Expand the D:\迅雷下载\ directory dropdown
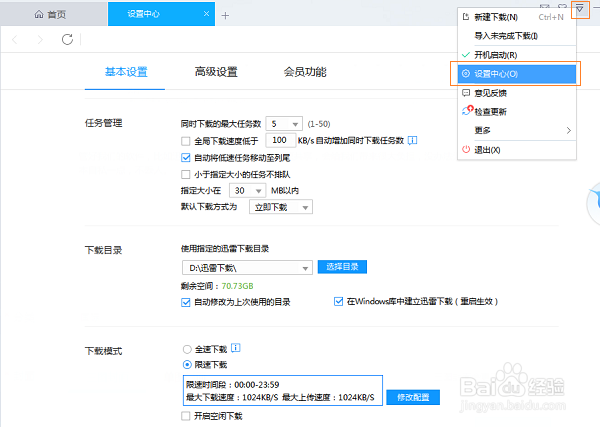Screen dimensions: 600x427 247,268
